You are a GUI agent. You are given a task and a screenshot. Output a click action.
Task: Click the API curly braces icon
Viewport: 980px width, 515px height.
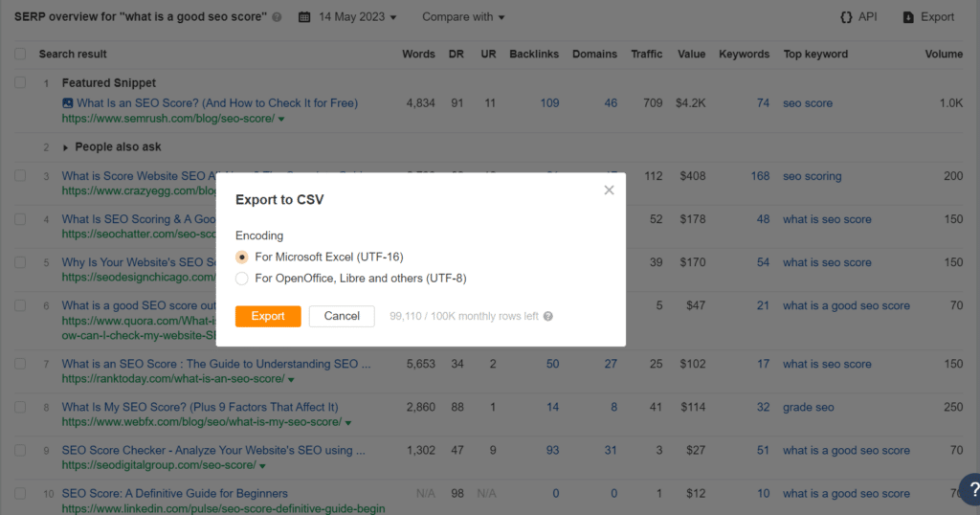pyautogui.click(x=846, y=17)
